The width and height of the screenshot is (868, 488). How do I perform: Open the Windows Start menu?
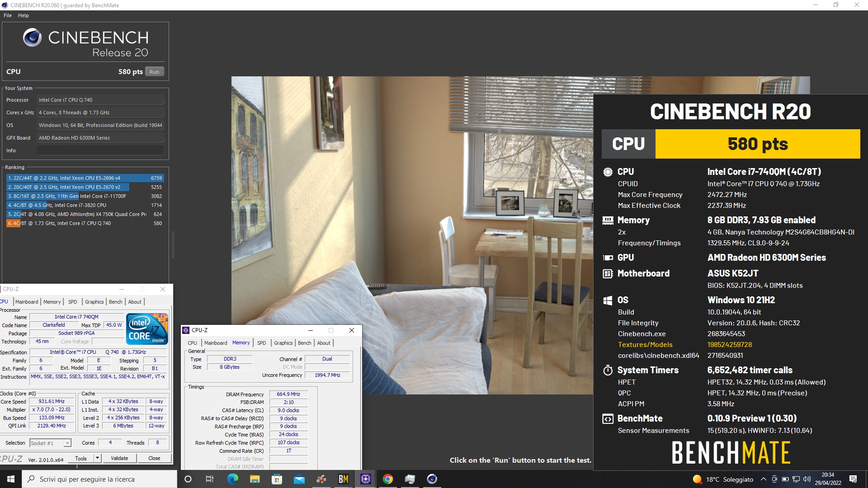(11, 479)
